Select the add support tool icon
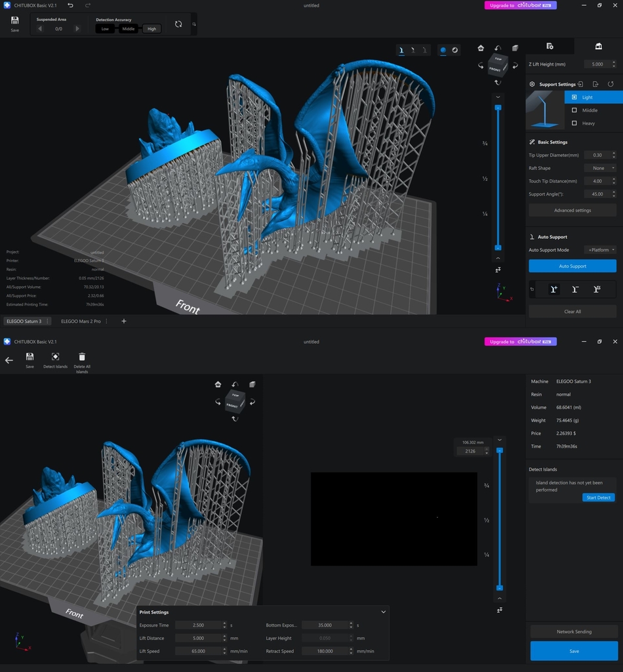The width and height of the screenshot is (623, 672). tap(554, 289)
